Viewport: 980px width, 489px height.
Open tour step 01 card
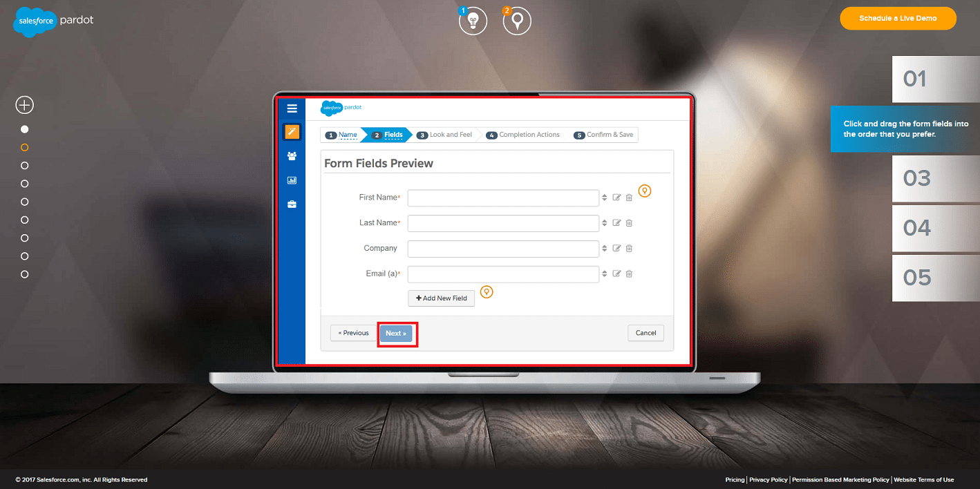pos(936,79)
